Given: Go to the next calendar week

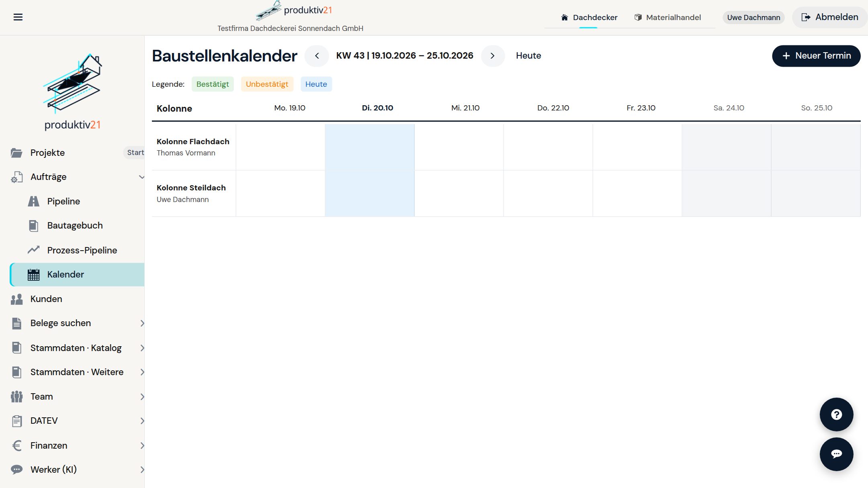Looking at the screenshot, I should point(493,56).
